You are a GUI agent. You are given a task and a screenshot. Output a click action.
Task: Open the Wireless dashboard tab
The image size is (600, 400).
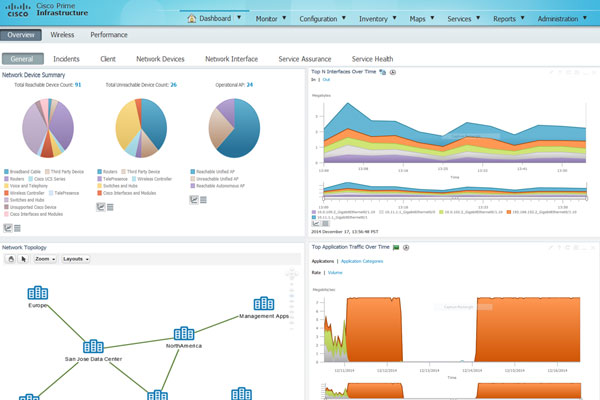coord(62,35)
